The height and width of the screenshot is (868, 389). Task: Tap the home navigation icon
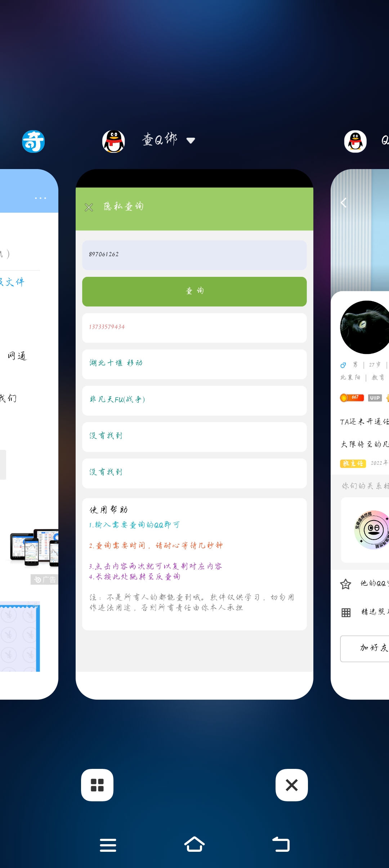(x=194, y=844)
